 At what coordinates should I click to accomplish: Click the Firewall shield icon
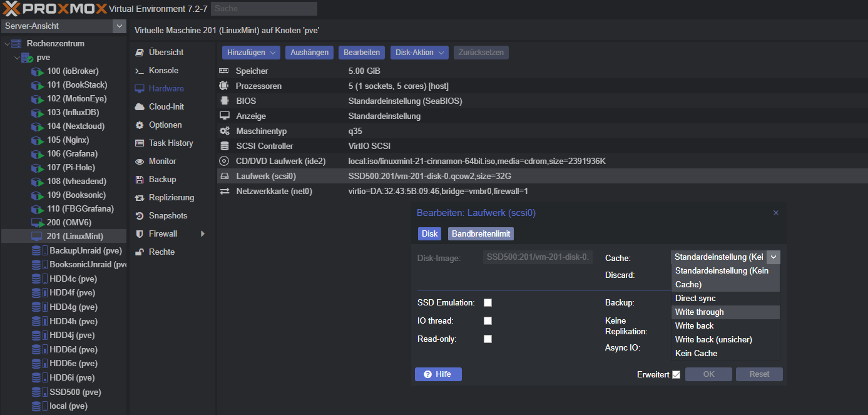(x=140, y=234)
